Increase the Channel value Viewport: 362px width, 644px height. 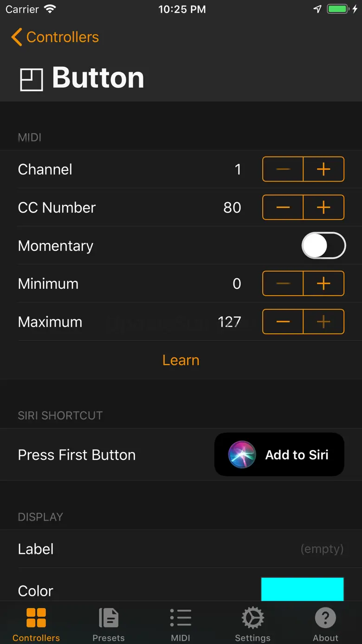[323, 169]
